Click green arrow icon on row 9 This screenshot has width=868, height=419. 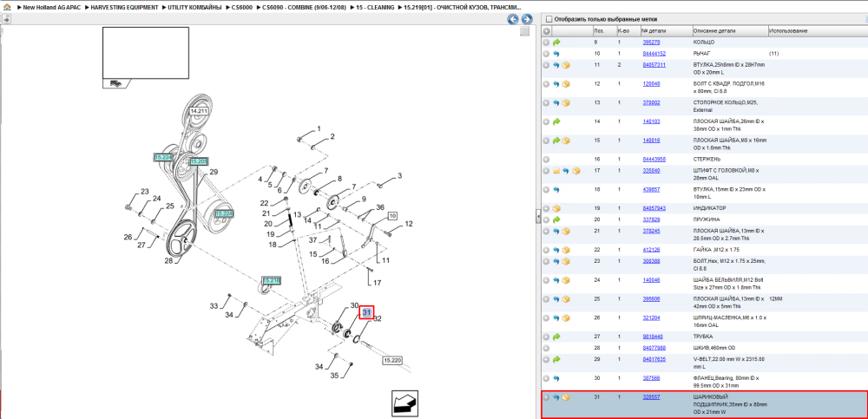pyautogui.click(x=556, y=42)
